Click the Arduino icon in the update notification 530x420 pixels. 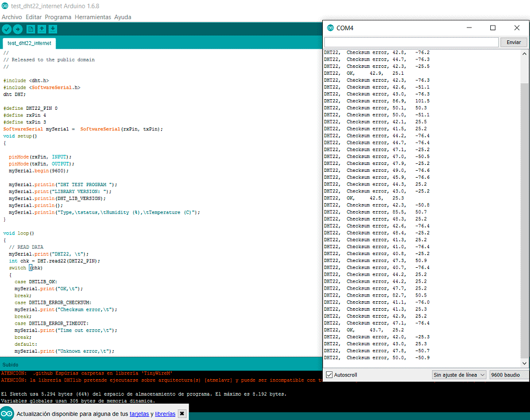coord(6,414)
